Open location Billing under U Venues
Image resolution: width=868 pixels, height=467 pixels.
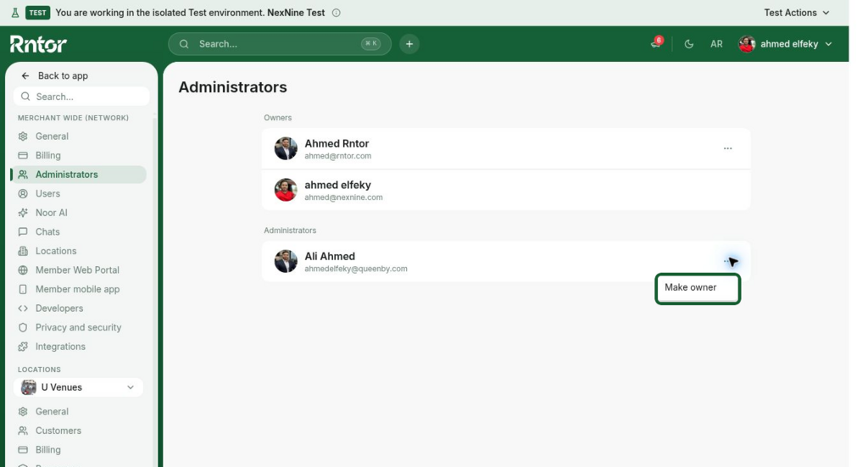[79, 450]
